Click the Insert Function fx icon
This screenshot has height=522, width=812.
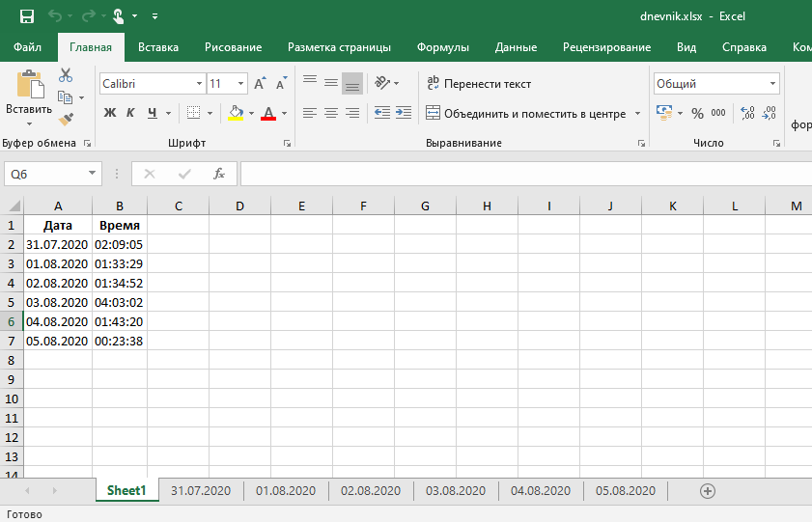coord(219,174)
